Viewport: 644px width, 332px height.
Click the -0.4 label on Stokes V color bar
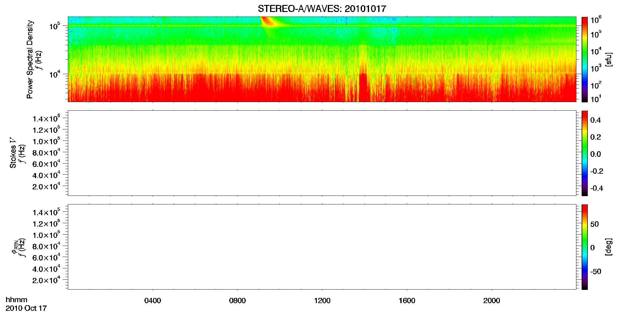597,188
